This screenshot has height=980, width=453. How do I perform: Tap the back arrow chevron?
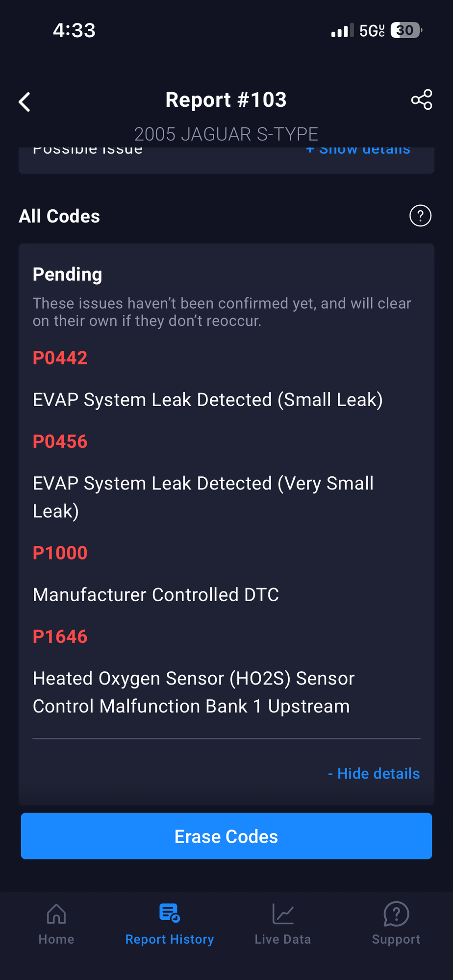(x=25, y=102)
